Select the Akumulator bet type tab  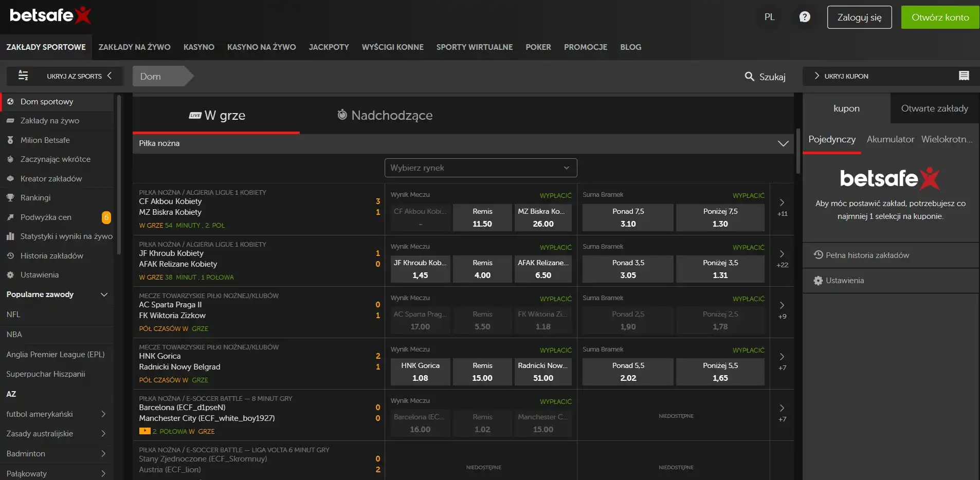(890, 139)
